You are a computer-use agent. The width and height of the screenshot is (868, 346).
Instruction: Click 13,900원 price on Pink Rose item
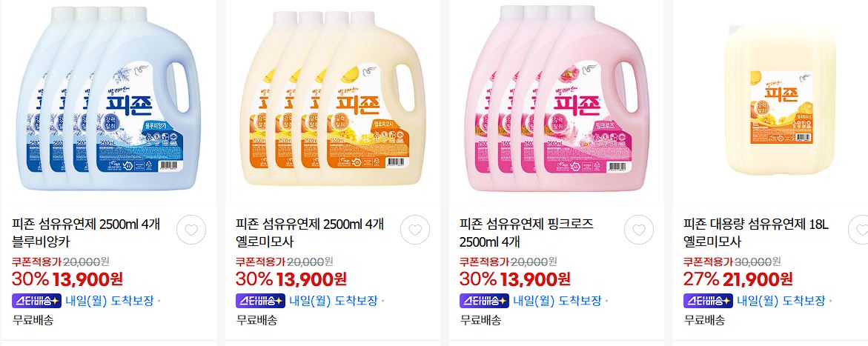pos(534,279)
